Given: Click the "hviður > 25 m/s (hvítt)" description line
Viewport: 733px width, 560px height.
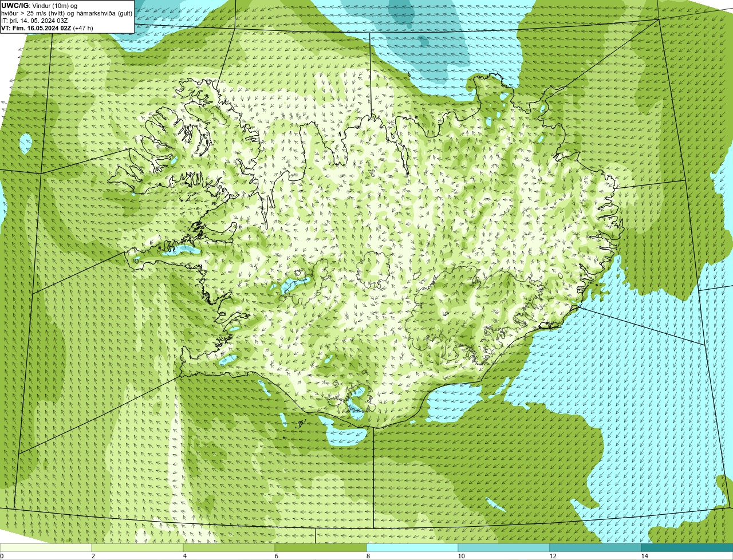Looking at the screenshot, I should point(66,13).
